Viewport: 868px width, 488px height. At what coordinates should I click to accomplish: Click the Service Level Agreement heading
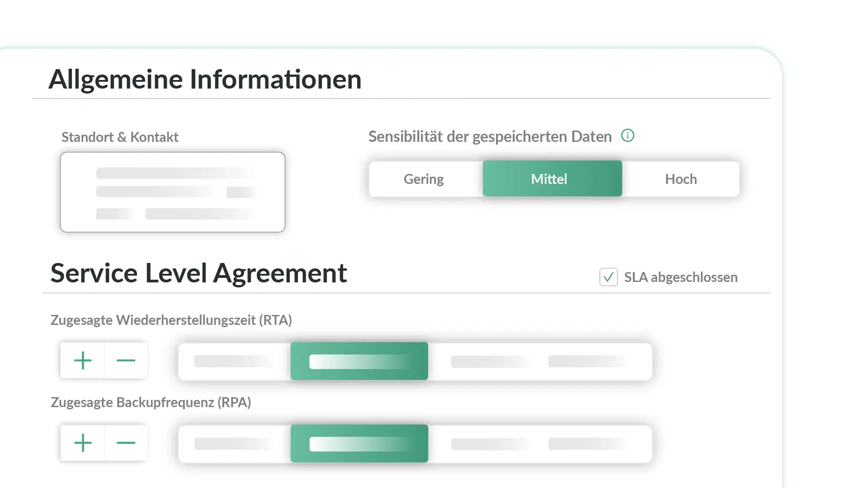(x=198, y=273)
